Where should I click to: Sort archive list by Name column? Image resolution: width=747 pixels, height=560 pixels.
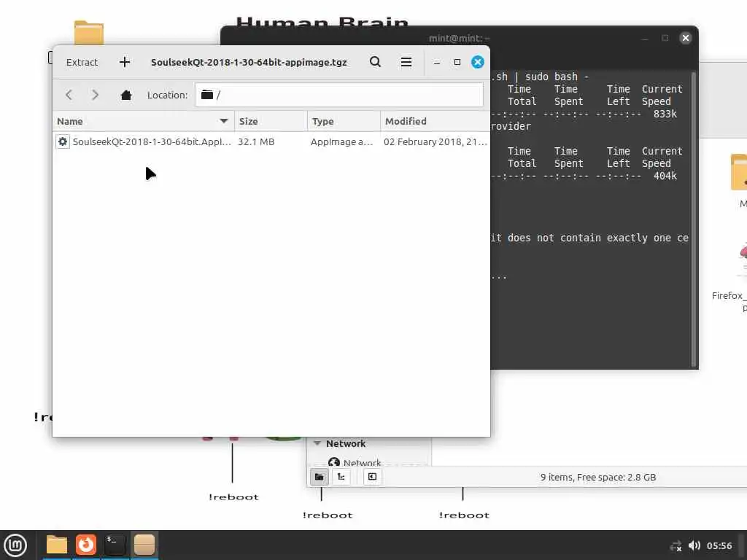(x=143, y=122)
